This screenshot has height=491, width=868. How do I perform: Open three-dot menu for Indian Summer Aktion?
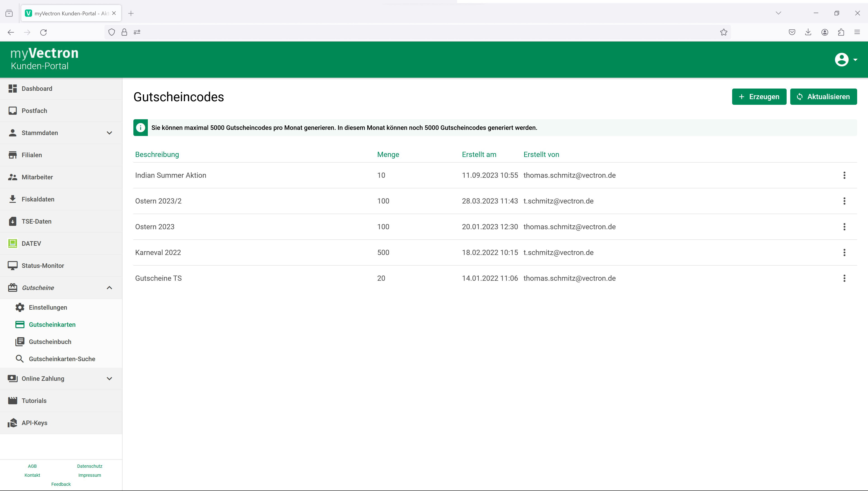844,175
